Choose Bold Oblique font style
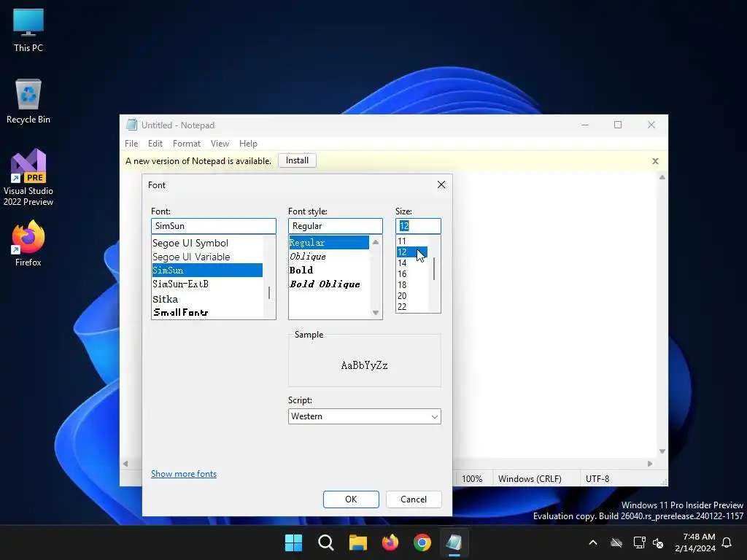This screenshot has width=747, height=560. click(x=329, y=284)
